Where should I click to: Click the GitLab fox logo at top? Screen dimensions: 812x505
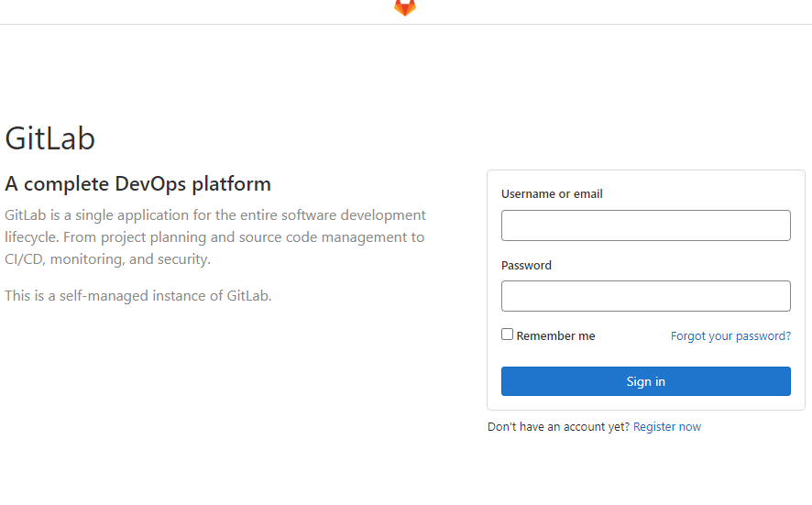tap(405, 7)
